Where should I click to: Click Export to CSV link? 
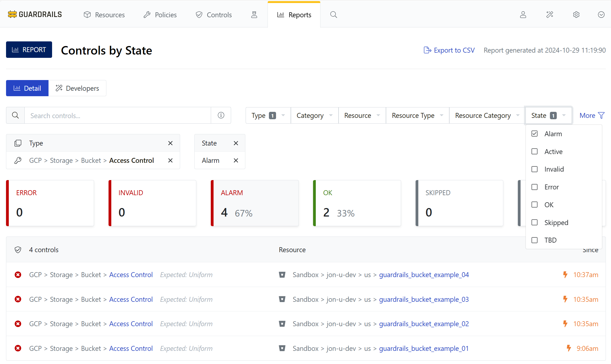[x=449, y=50]
